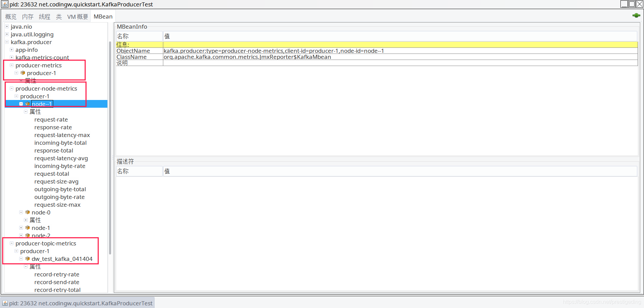Click the 名称 column header in MBeanInfo
Viewport: 644px width, 308px height.
pyautogui.click(x=139, y=36)
